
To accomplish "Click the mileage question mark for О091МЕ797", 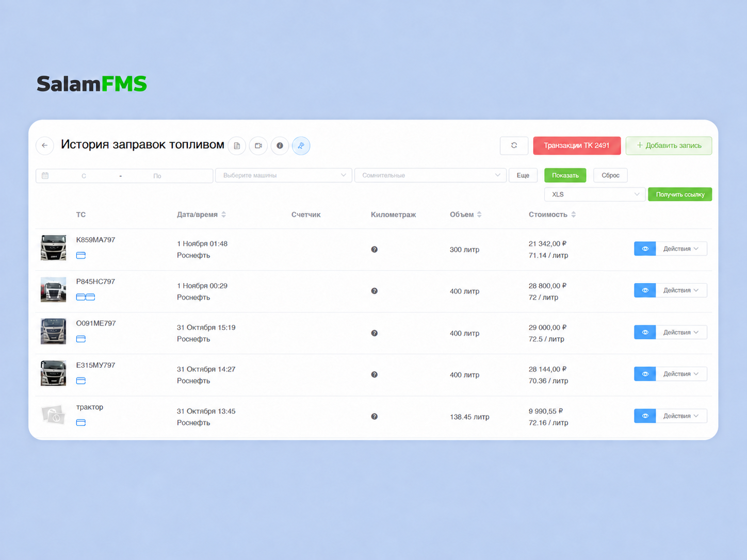I will click(375, 333).
